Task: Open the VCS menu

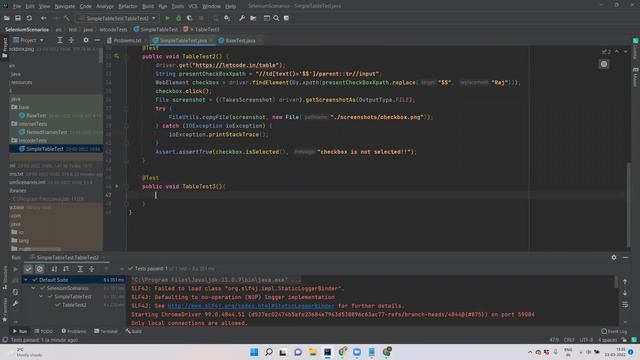Action: 193,6
